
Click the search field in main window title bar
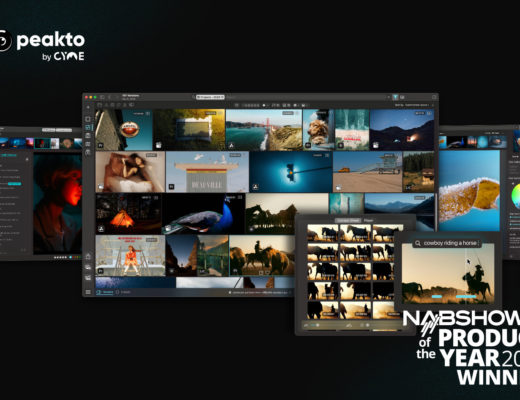[x=290, y=97]
